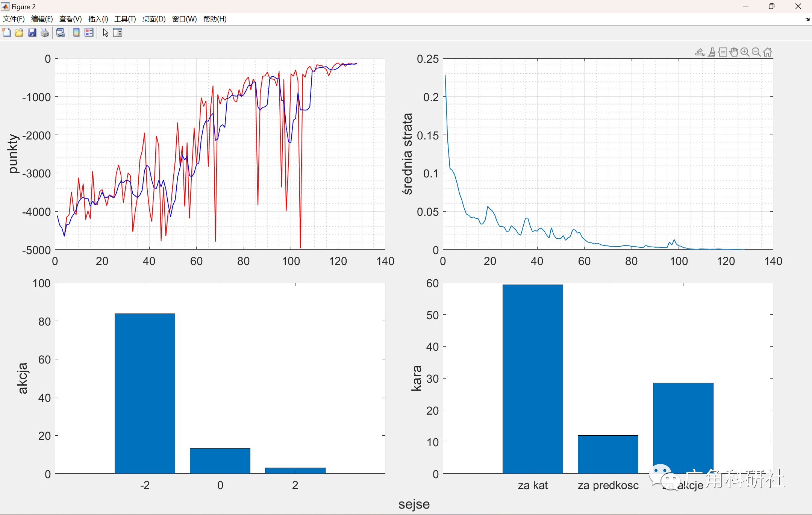Open the Save figure icon
812x515 pixels.
(x=32, y=33)
